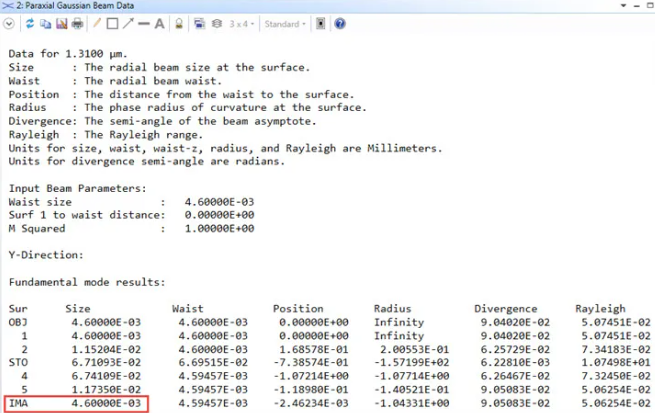Click surface 2 radius value 2.00553E-01
This screenshot has height=413, width=655.
[x=414, y=350]
